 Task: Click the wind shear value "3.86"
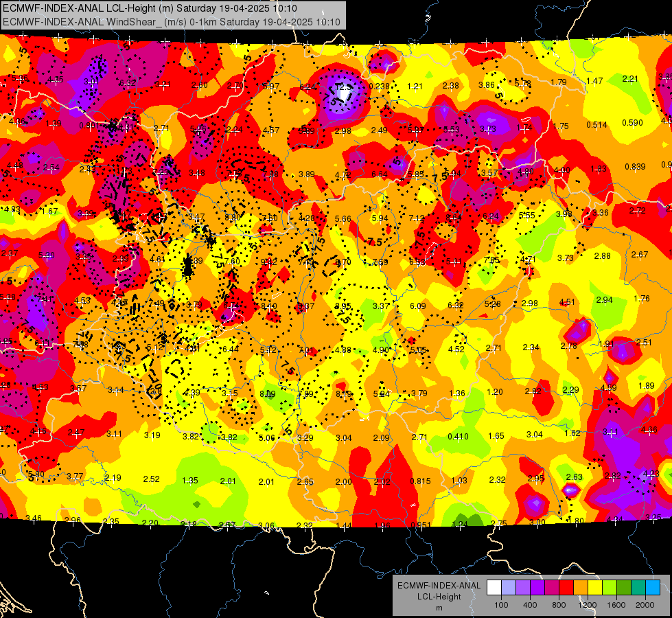coord(487,85)
